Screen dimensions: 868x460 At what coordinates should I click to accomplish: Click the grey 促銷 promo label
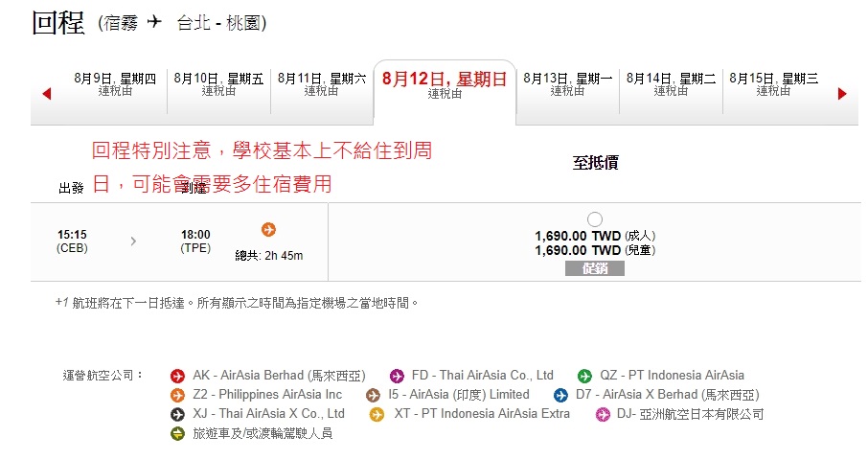[595, 268]
